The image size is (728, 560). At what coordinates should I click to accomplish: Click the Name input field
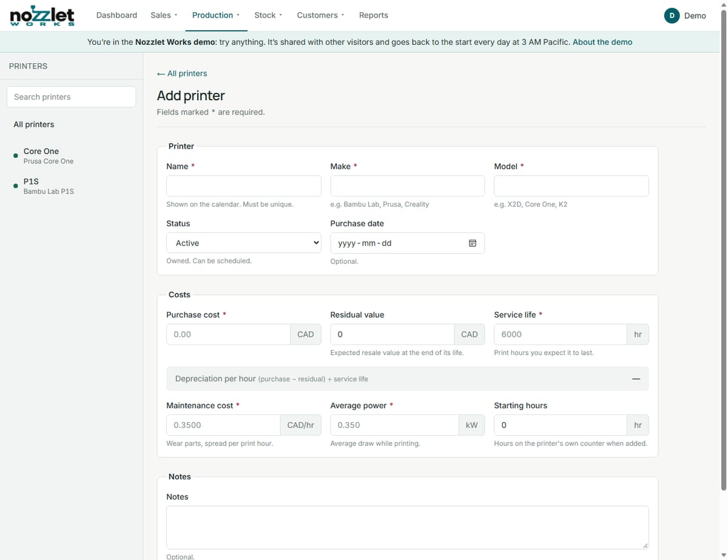[244, 186]
